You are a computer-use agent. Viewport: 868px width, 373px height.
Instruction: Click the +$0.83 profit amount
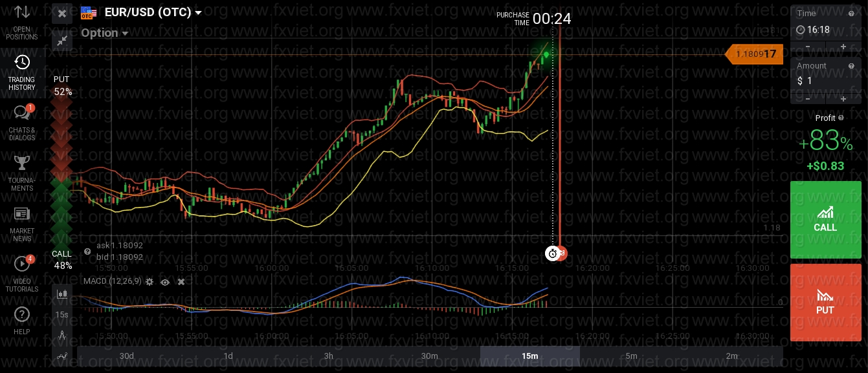825,166
